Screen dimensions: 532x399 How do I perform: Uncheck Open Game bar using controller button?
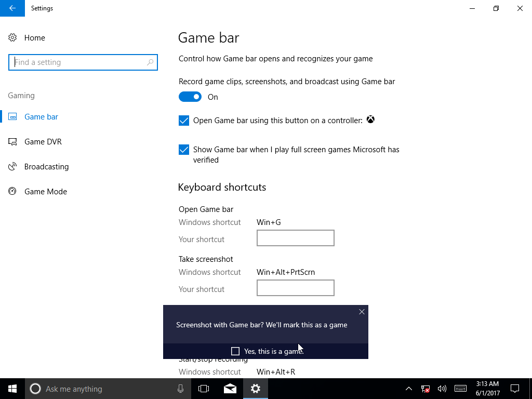pos(184,121)
